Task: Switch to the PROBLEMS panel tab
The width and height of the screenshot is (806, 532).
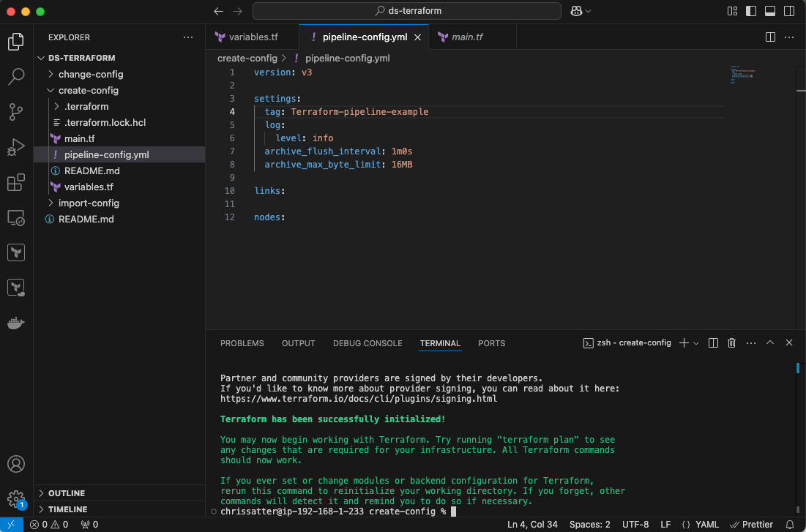Action: 242,343
